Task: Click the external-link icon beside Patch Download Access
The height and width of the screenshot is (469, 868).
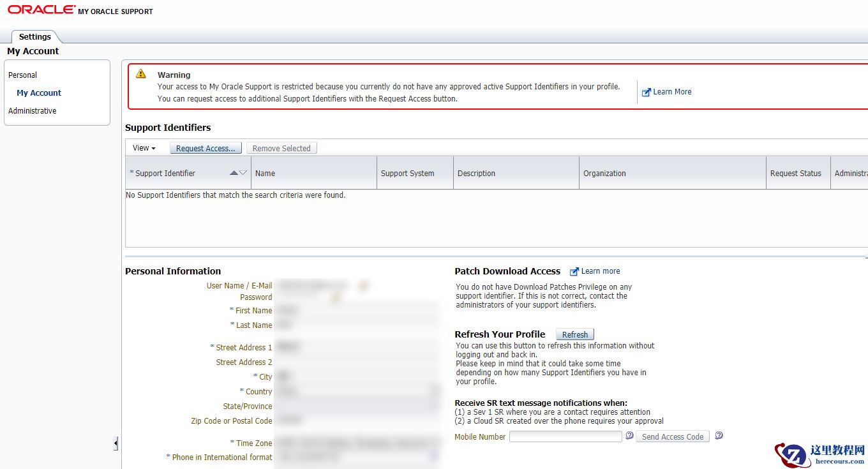Action: coord(574,271)
